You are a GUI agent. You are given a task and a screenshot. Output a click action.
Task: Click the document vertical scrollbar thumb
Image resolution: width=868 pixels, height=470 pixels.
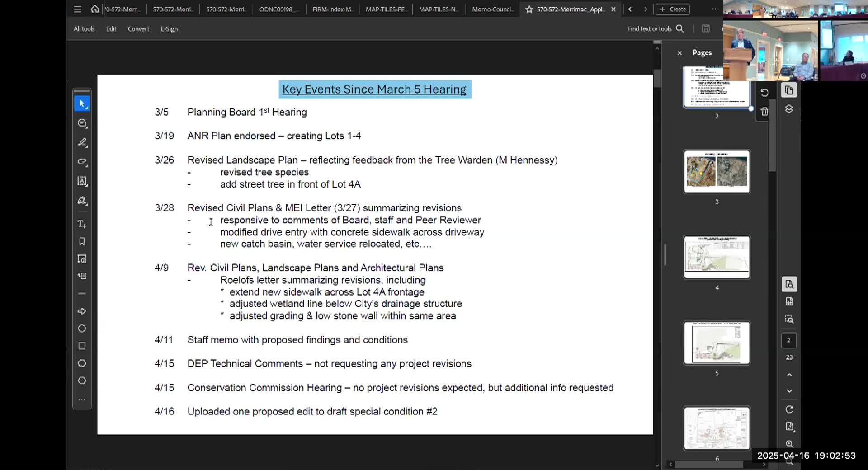click(x=657, y=79)
